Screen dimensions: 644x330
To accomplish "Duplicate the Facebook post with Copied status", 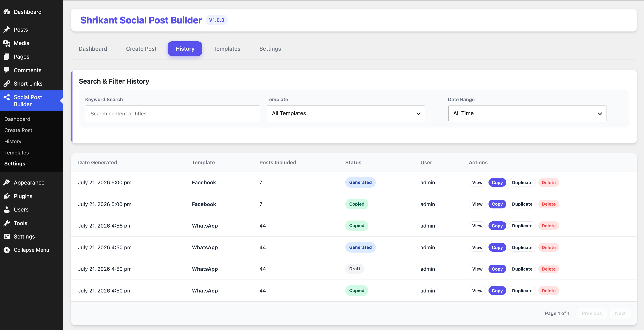I will coord(522,204).
